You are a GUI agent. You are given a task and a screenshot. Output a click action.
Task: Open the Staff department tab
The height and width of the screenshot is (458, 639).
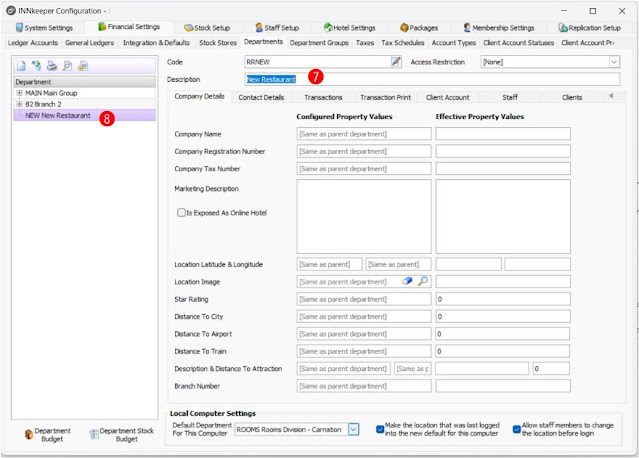point(510,97)
